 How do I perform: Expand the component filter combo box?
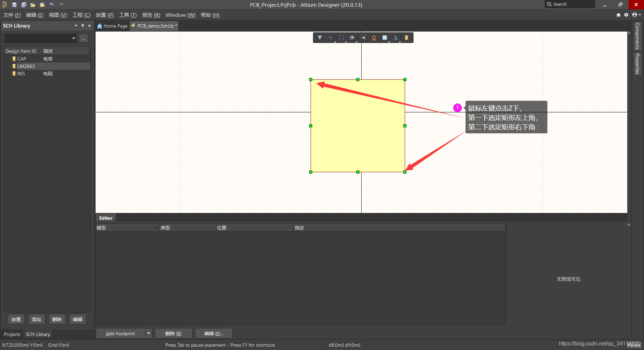[x=73, y=38]
